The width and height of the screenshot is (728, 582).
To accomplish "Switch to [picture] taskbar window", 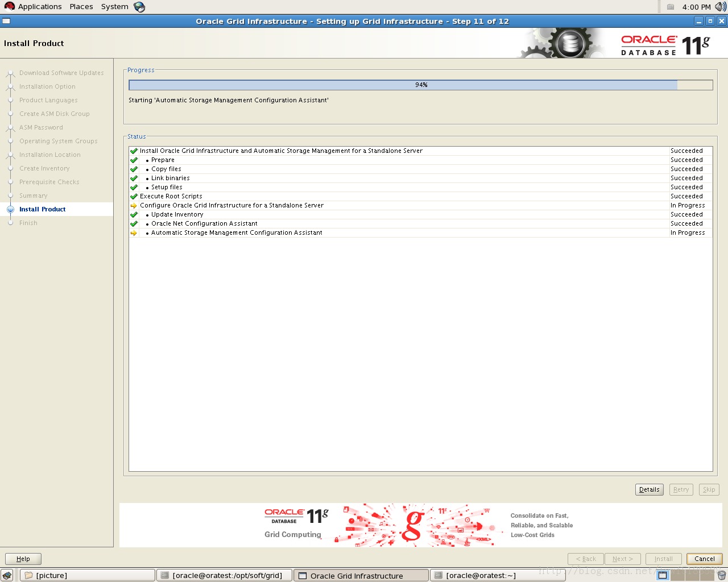I will coord(88,575).
